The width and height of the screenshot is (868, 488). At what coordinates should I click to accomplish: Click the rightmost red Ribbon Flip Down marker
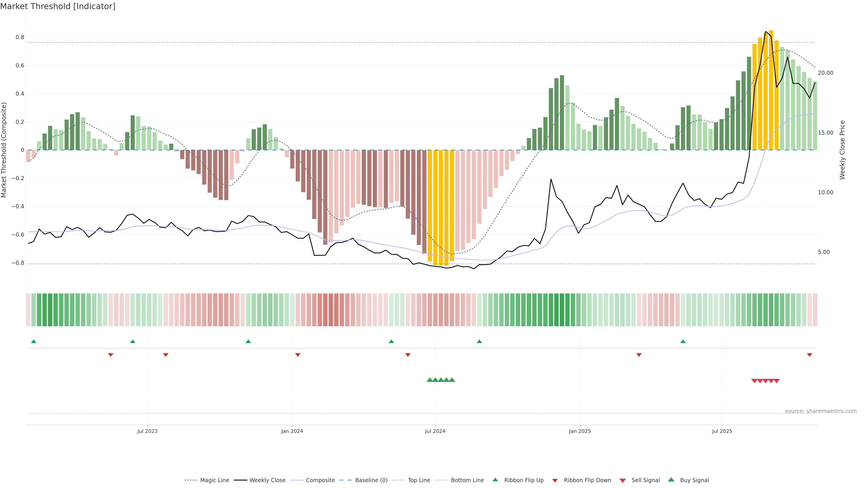(x=809, y=355)
